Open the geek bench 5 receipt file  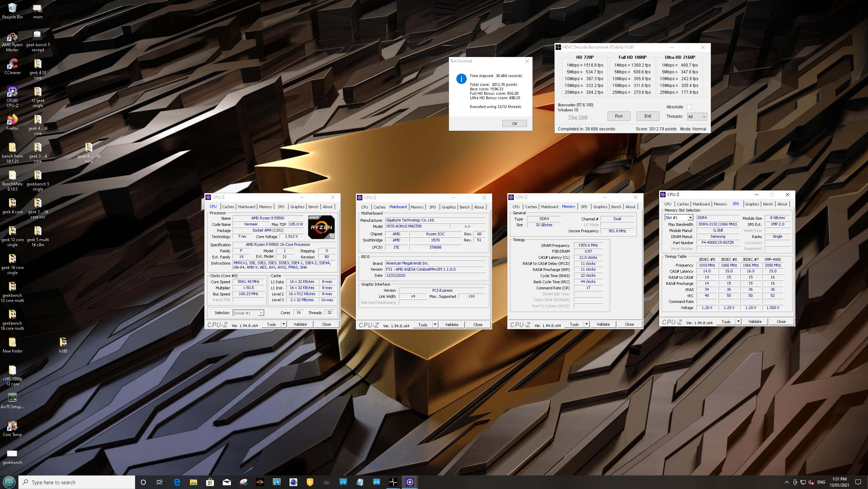click(x=38, y=41)
